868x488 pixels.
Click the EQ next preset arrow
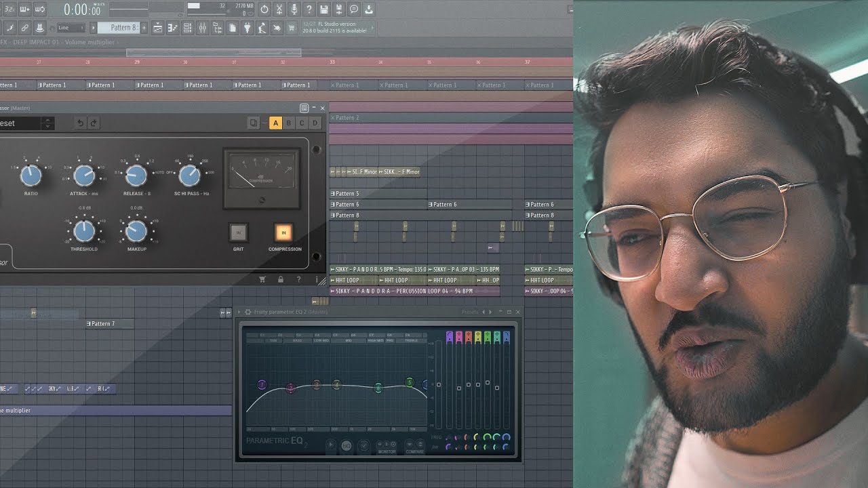pyautogui.click(x=489, y=312)
